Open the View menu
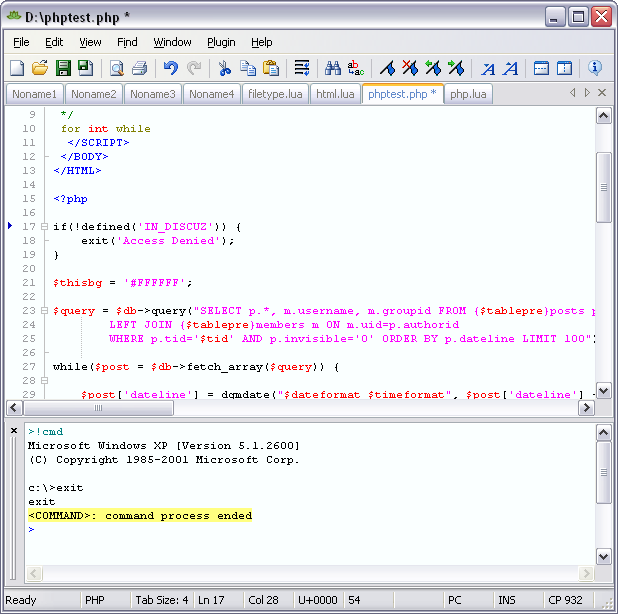 pyautogui.click(x=90, y=42)
